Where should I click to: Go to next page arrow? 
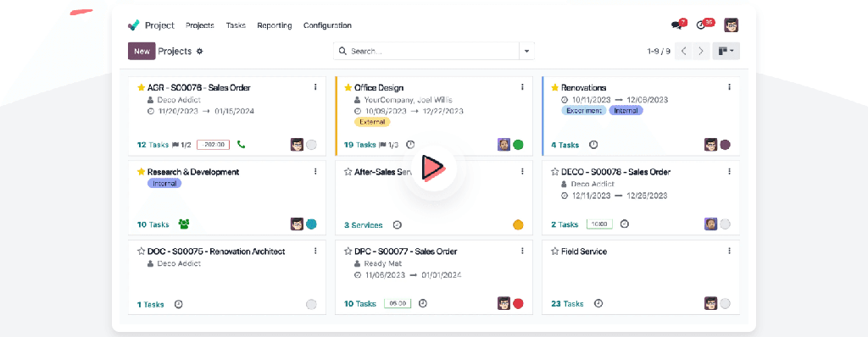[x=701, y=52]
